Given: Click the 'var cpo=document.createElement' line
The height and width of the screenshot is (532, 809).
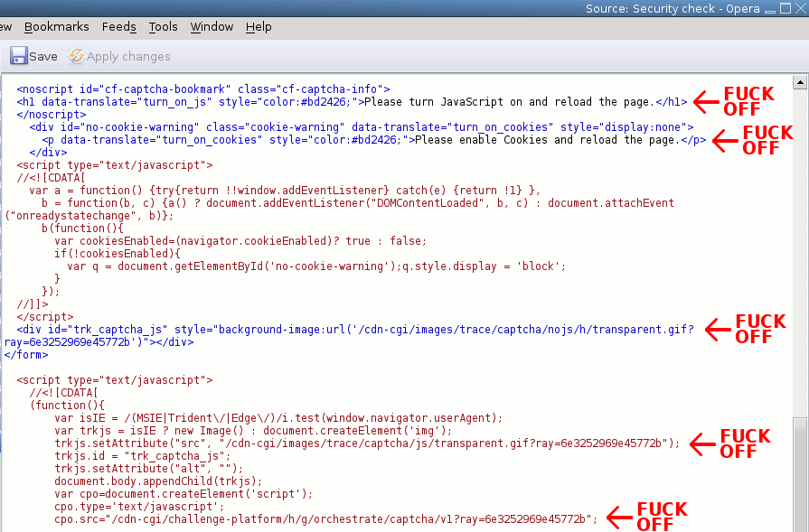Looking at the screenshot, I should point(183,494).
